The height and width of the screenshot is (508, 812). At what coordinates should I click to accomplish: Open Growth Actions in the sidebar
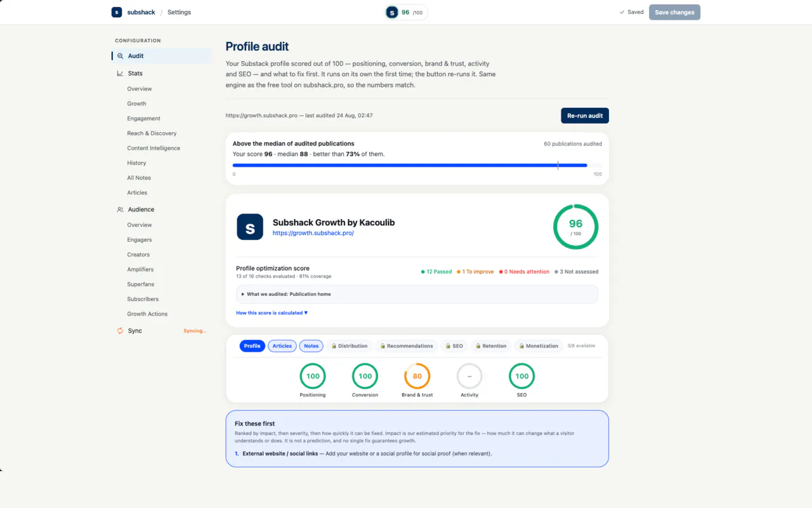click(x=147, y=314)
